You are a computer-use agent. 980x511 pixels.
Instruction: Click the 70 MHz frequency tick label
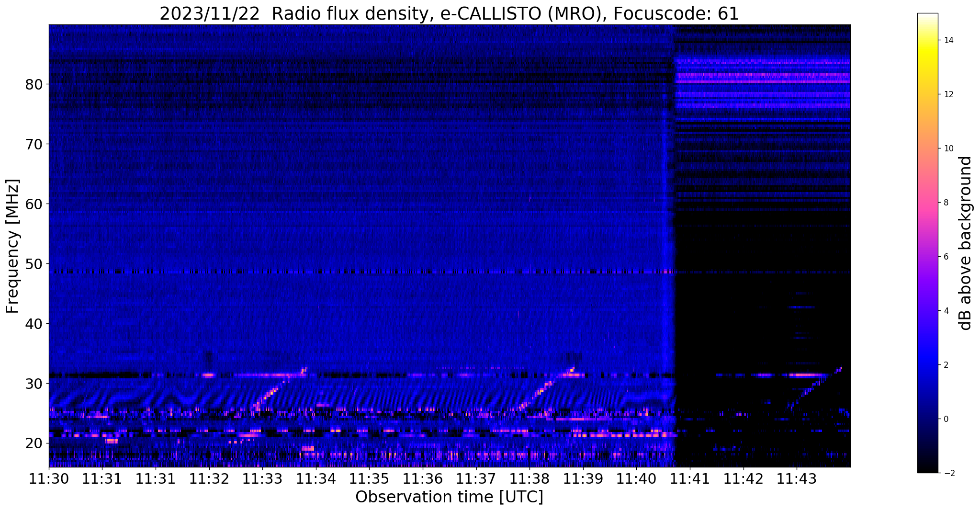[34, 144]
